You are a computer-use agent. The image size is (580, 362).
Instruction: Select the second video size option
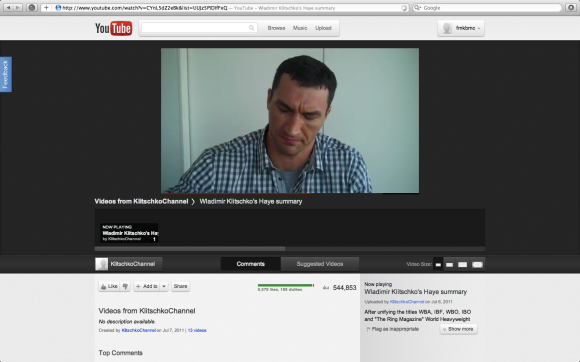449,264
